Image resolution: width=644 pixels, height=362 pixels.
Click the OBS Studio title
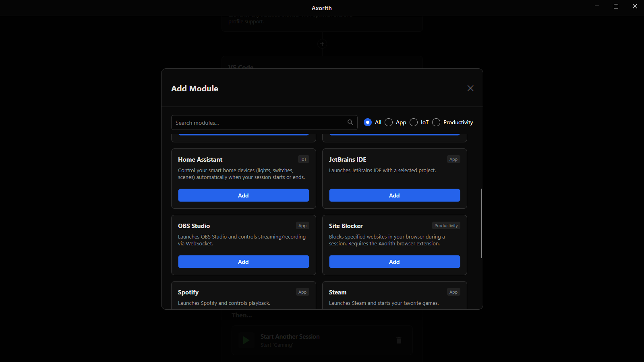194,226
